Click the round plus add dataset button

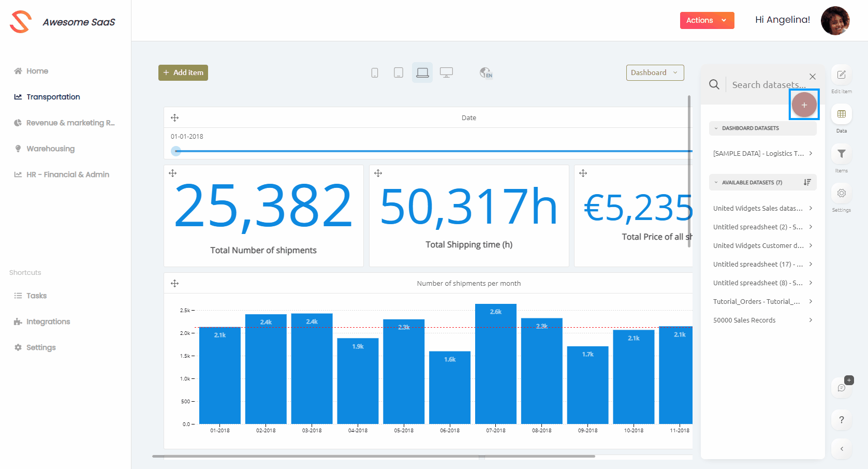804,105
